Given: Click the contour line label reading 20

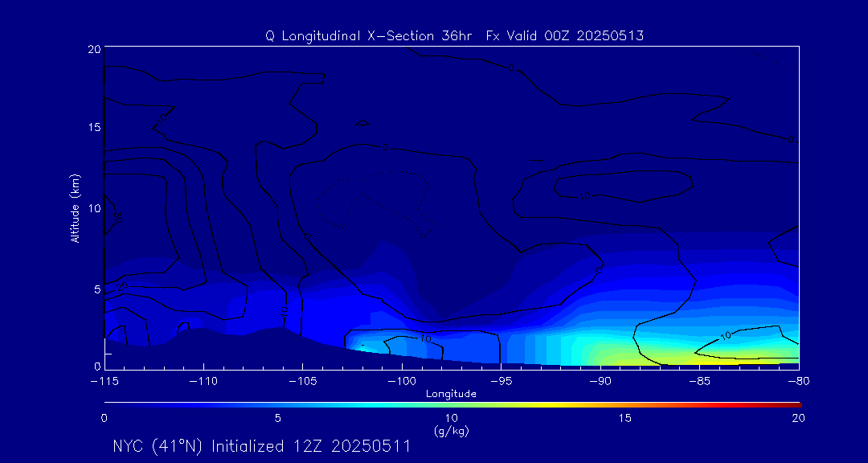Looking at the screenshot, I should coord(122,286).
